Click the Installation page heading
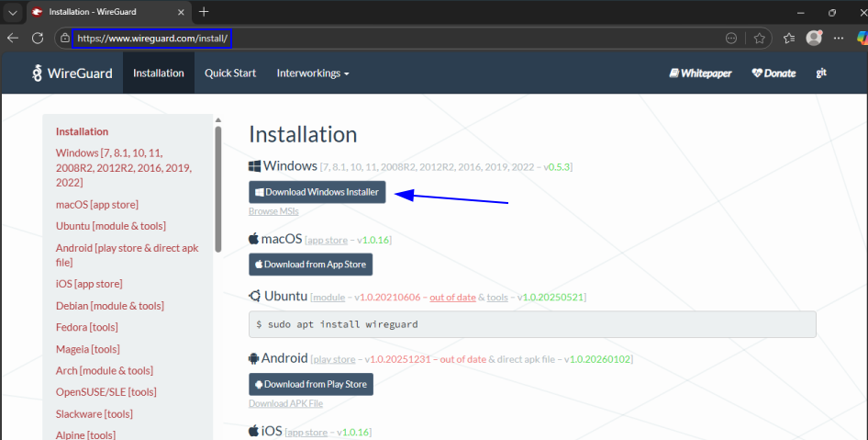Viewport: 868px width, 440px height. (303, 135)
